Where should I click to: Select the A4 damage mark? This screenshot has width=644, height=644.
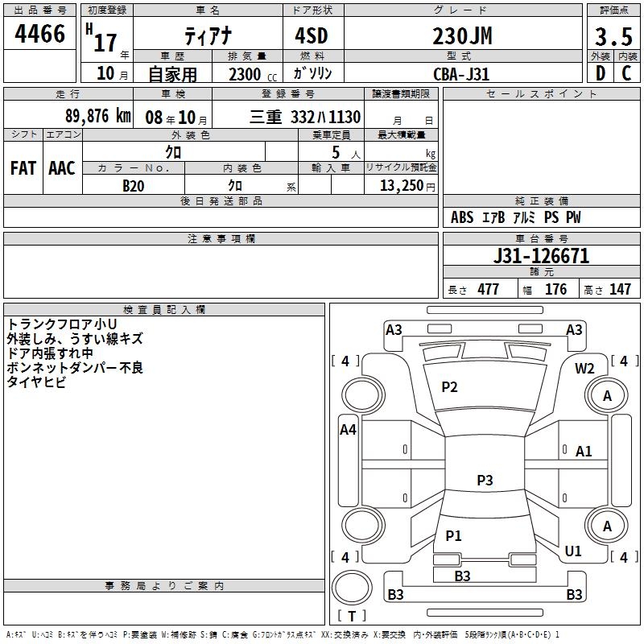[348, 430]
